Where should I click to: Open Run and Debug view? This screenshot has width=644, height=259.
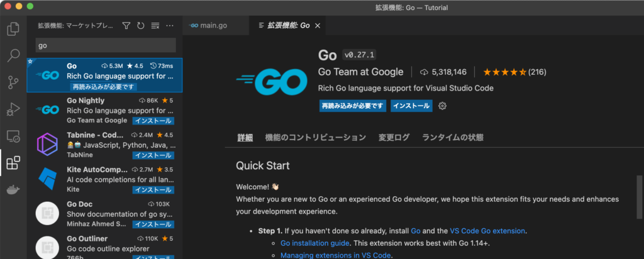[x=13, y=109]
